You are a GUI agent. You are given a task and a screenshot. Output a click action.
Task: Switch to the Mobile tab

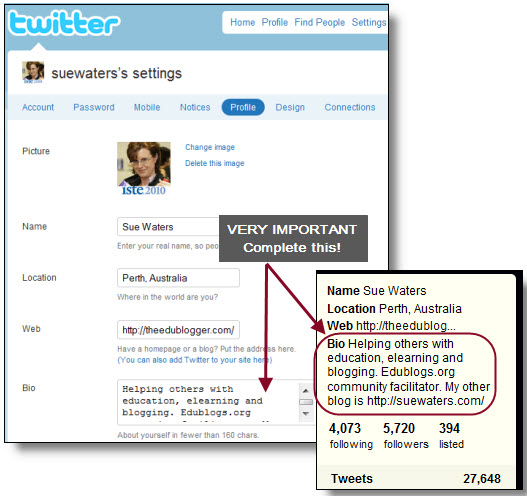(x=147, y=107)
